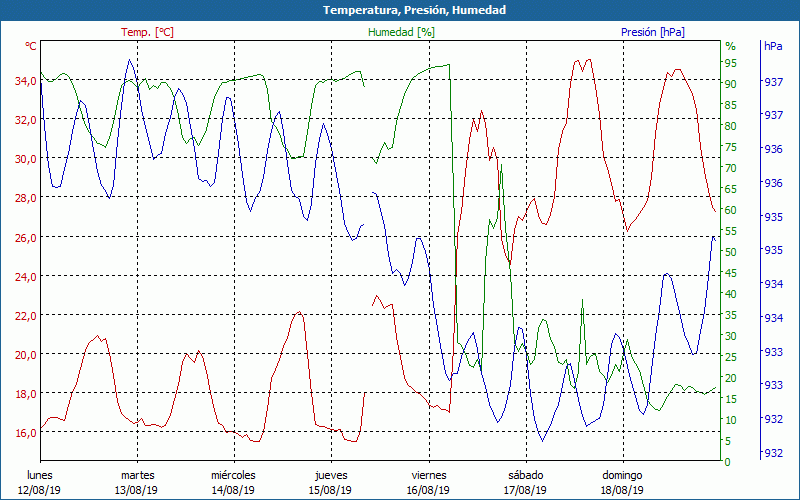800x500 pixels.
Task: Click the green '35' humidity axis value
Action: pos(731,315)
